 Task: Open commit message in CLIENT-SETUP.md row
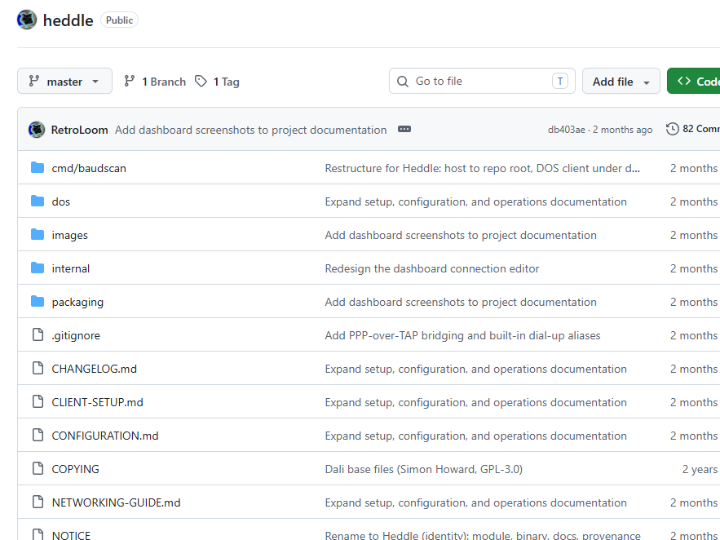point(476,402)
